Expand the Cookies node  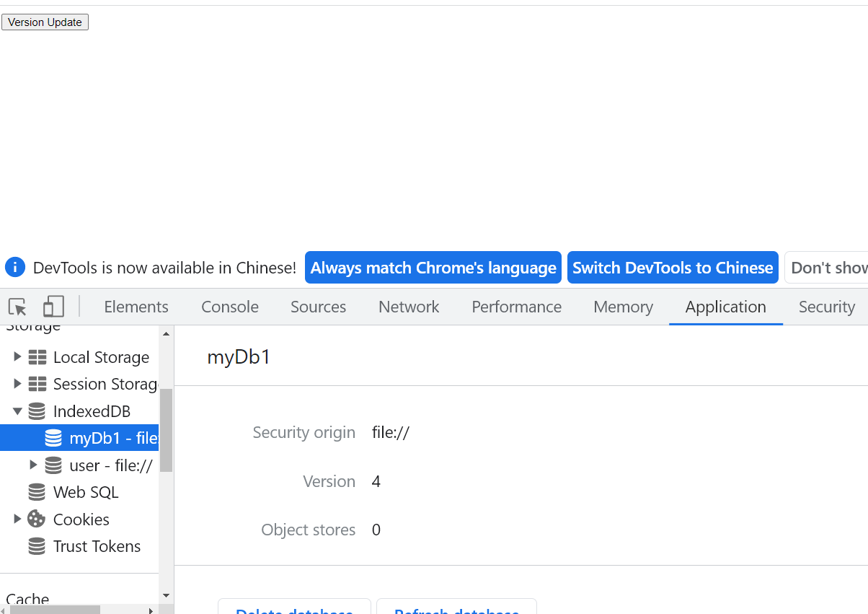point(17,519)
